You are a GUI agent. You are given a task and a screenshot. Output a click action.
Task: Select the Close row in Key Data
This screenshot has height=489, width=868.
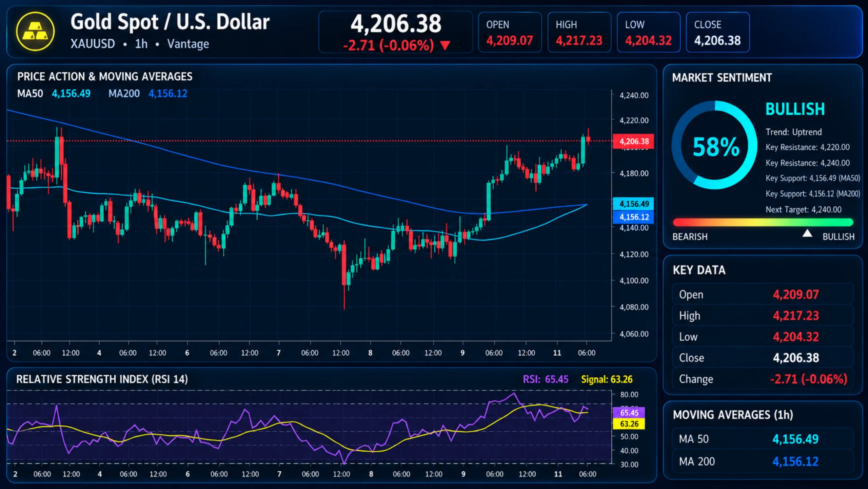point(763,358)
